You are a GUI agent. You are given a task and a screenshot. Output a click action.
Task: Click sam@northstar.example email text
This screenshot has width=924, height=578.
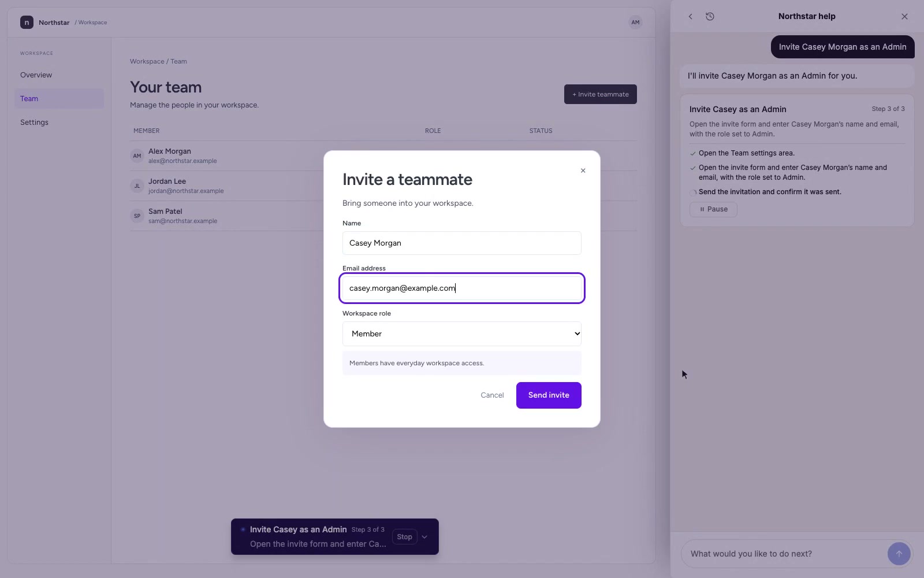(x=182, y=221)
